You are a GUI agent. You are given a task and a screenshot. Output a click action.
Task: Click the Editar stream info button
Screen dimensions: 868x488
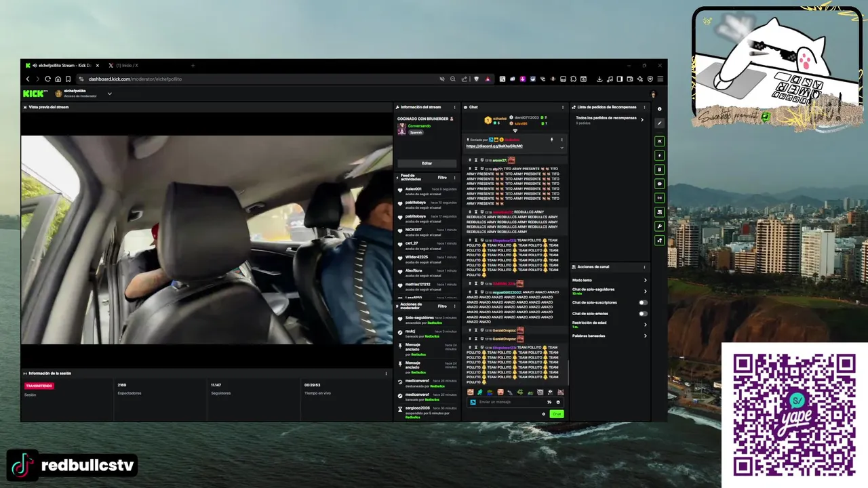[427, 163]
